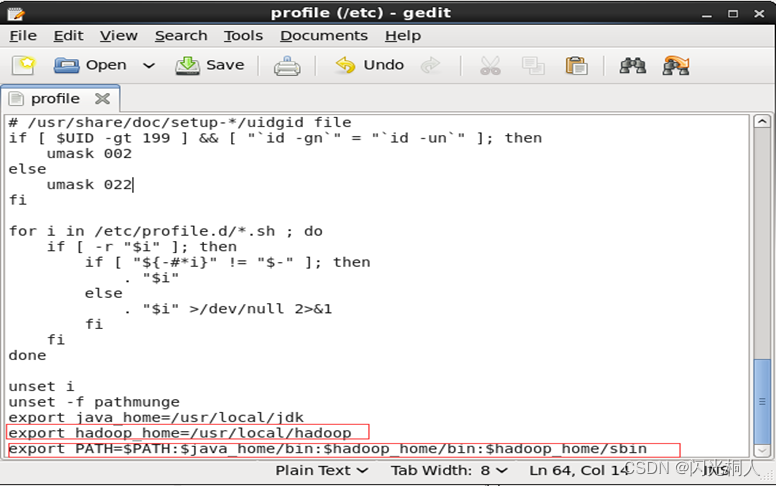Open the Edit menu

[x=68, y=36]
